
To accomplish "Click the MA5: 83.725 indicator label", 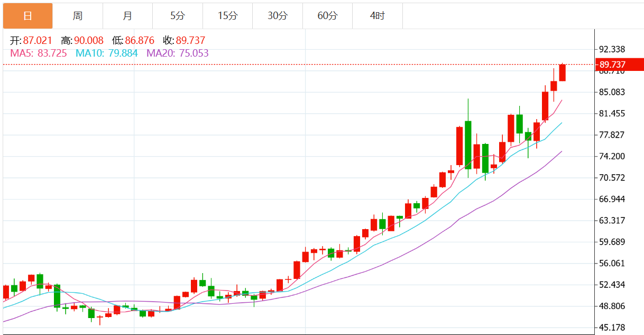I will 39,53.
